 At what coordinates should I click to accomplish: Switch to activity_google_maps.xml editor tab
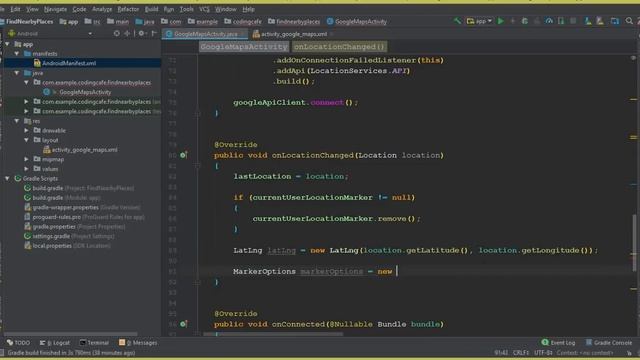pyautogui.click(x=292, y=34)
